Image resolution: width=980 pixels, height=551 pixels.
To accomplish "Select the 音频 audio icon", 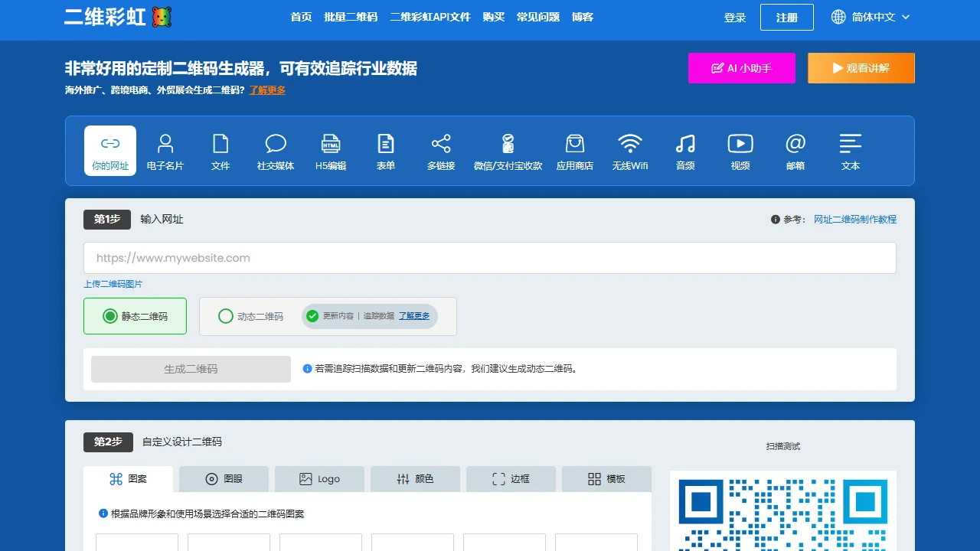I will (x=685, y=152).
